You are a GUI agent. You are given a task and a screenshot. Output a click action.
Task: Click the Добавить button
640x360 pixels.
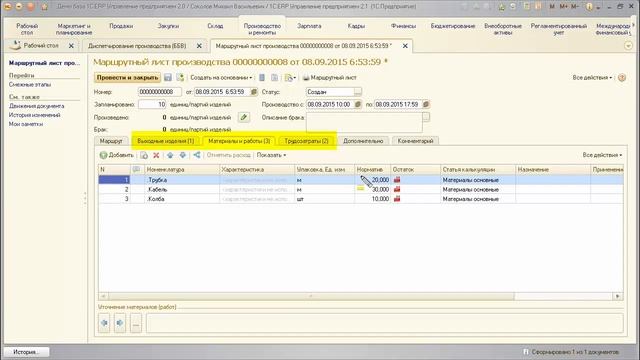point(117,155)
